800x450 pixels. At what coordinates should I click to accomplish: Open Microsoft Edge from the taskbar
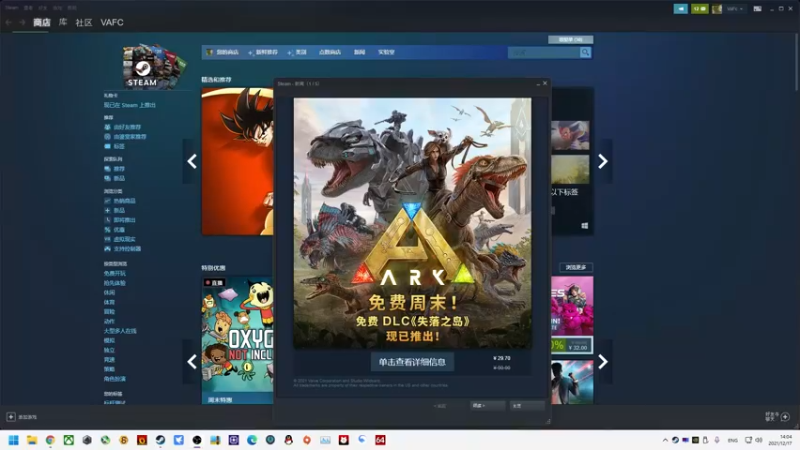[x=252, y=440]
